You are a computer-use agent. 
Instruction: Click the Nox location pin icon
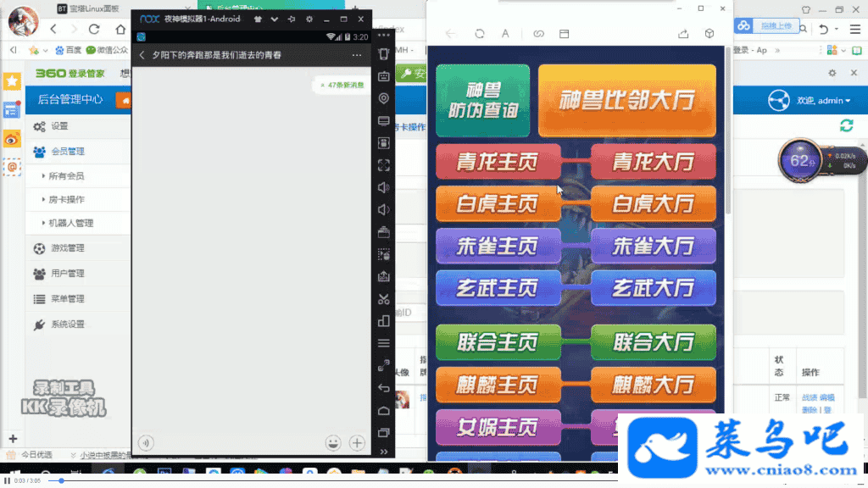point(383,98)
